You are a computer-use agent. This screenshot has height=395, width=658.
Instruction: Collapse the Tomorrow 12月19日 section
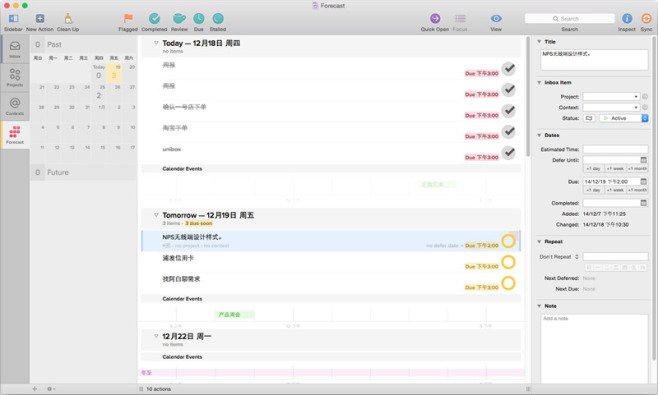(x=156, y=215)
